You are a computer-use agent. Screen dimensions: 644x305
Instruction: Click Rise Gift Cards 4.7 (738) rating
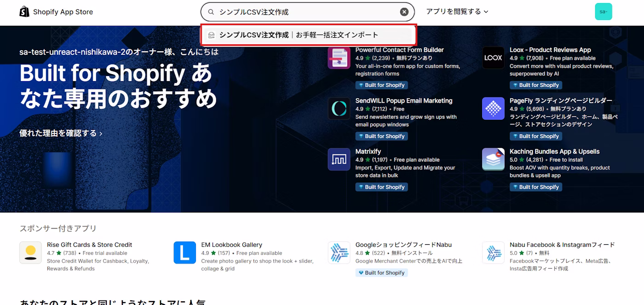61,253
